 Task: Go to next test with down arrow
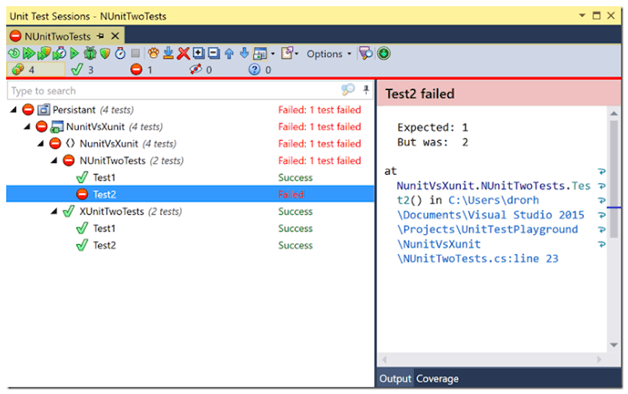point(244,53)
